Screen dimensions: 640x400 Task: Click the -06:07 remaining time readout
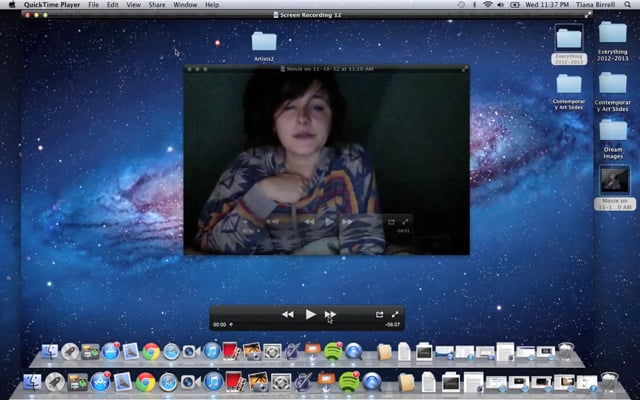(392, 324)
